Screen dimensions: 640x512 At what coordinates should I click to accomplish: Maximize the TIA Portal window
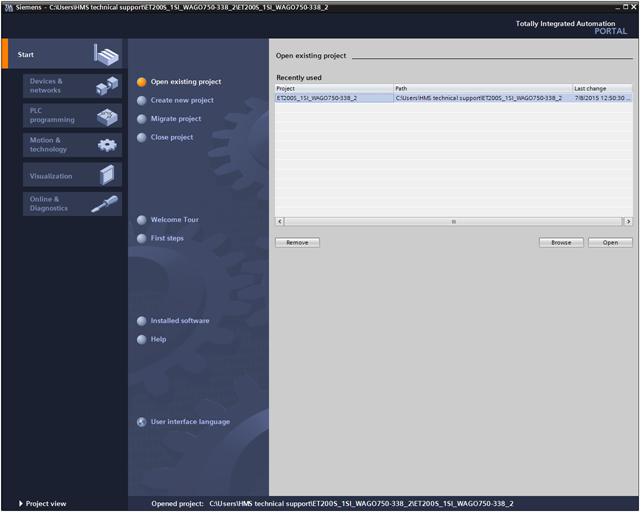625,7
